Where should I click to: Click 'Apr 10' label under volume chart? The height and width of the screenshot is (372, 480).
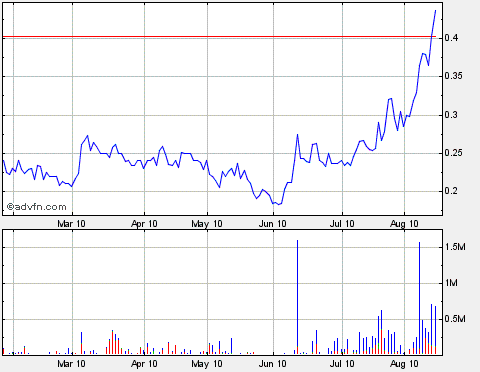(144, 364)
